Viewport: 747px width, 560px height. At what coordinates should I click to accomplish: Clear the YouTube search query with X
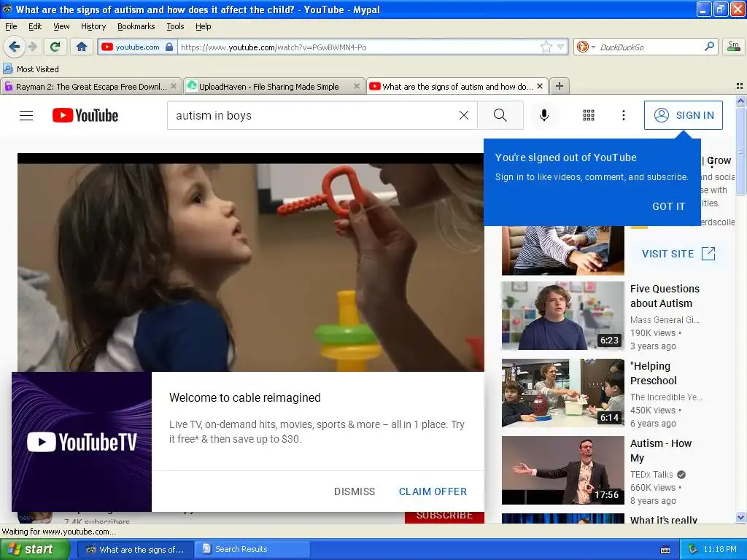463,115
